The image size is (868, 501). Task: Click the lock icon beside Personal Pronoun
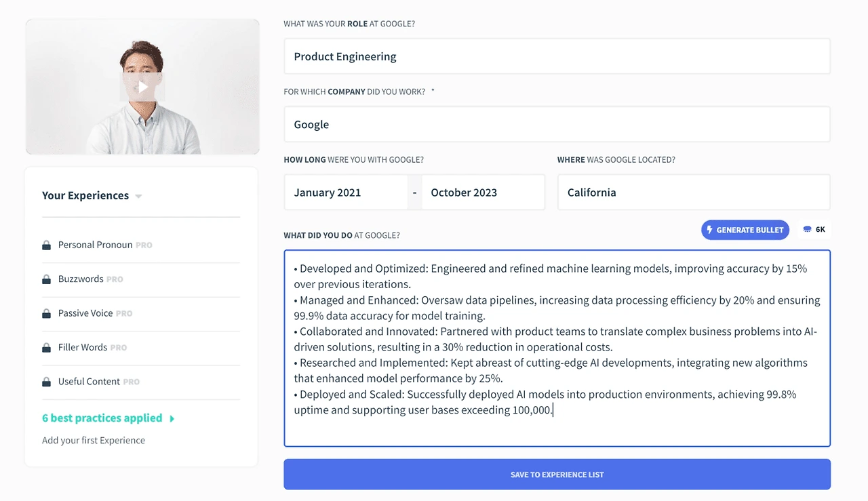46,245
